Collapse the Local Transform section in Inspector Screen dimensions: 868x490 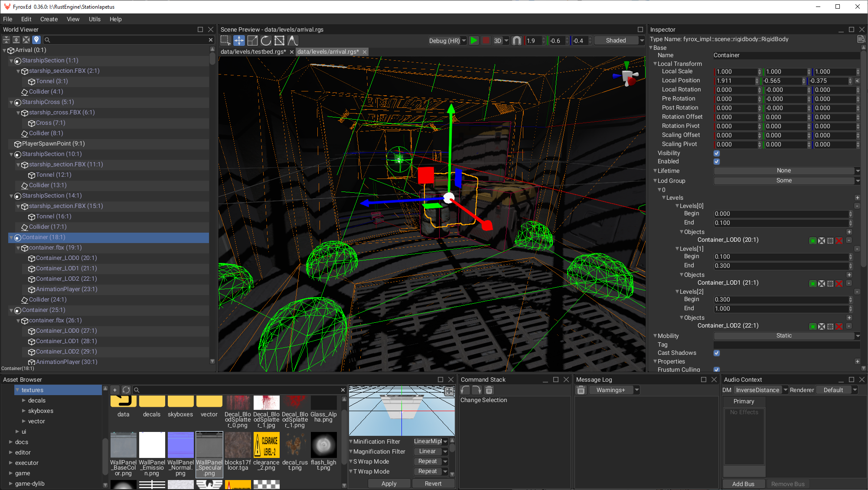click(655, 64)
